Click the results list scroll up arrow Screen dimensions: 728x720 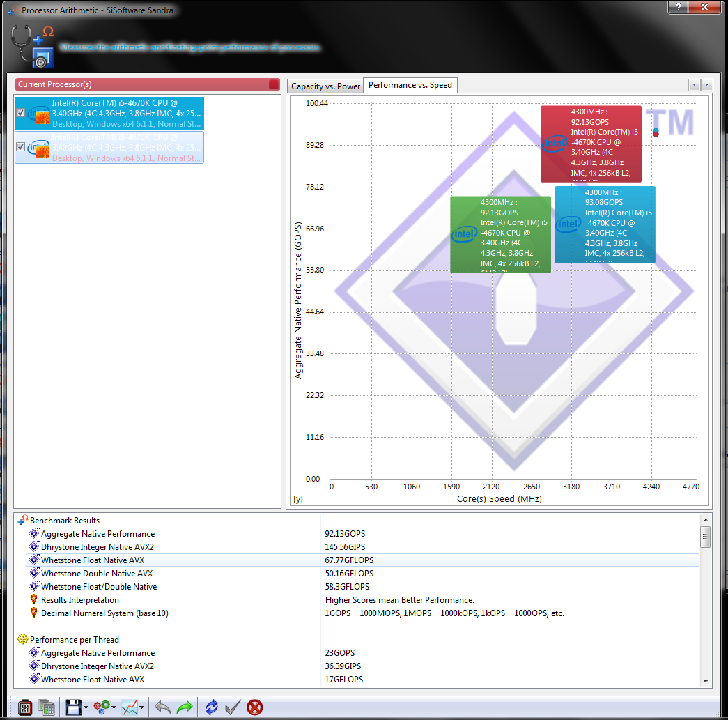tap(705, 520)
